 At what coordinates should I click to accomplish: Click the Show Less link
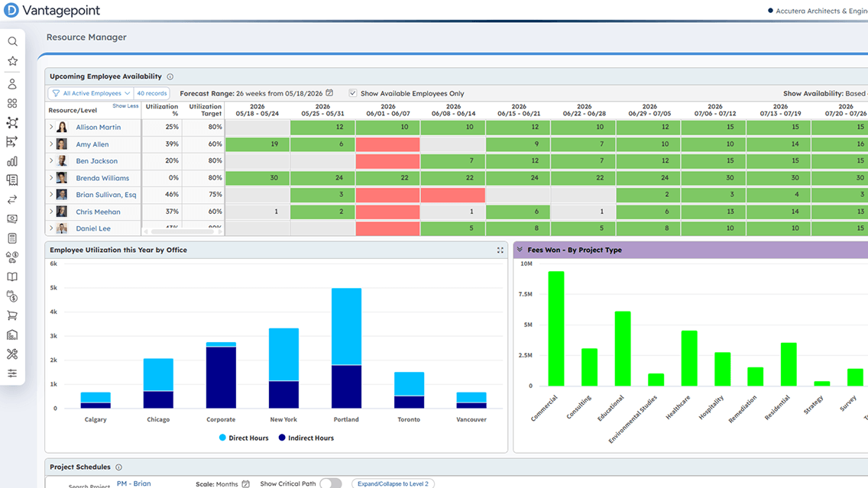pyautogui.click(x=125, y=105)
